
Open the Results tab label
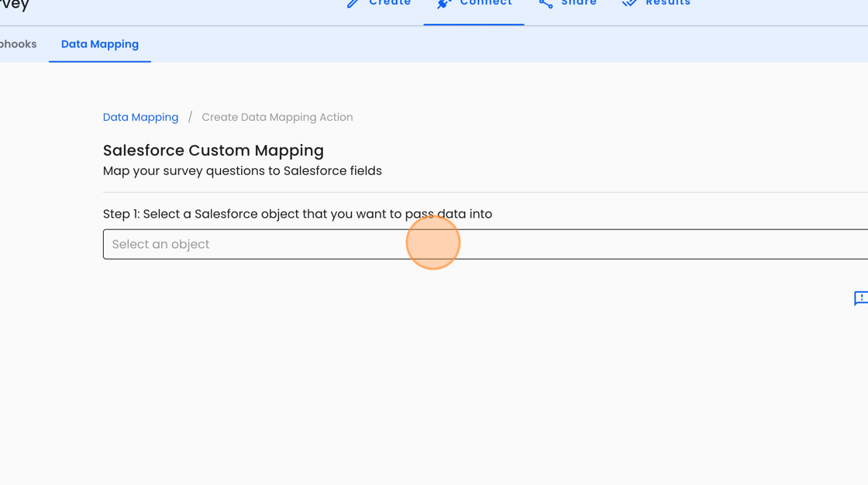(668, 3)
